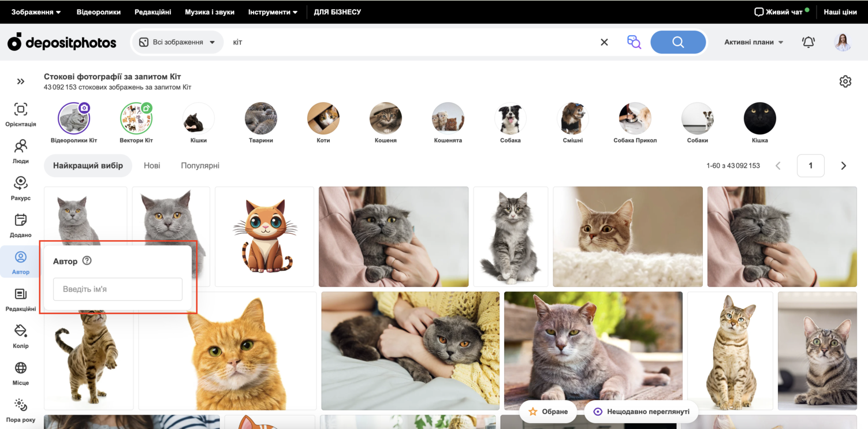868x429 pixels.
Task: Click the page number field
Action: pyautogui.click(x=810, y=166)
